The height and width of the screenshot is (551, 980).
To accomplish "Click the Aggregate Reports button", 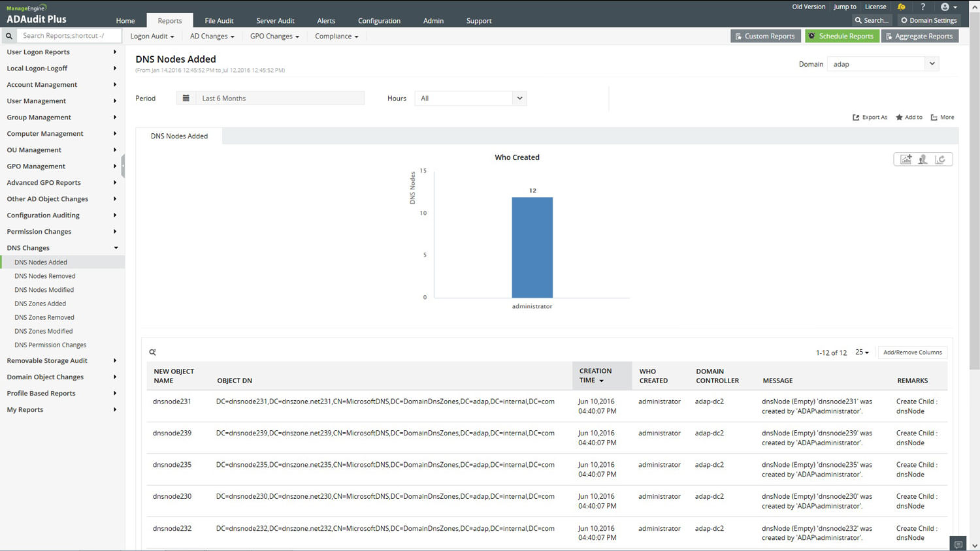I will 920,36.
